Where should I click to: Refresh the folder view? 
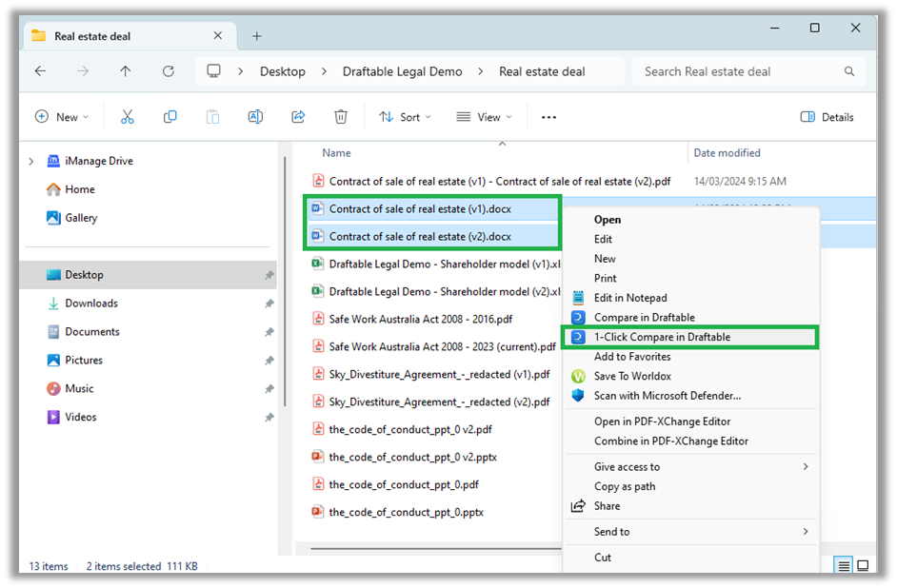(x=168, y=70)
